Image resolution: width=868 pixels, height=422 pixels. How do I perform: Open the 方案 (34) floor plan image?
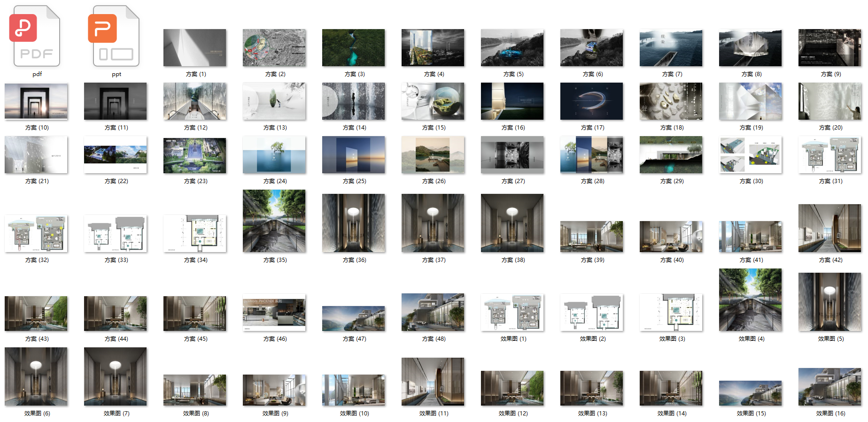194,233
